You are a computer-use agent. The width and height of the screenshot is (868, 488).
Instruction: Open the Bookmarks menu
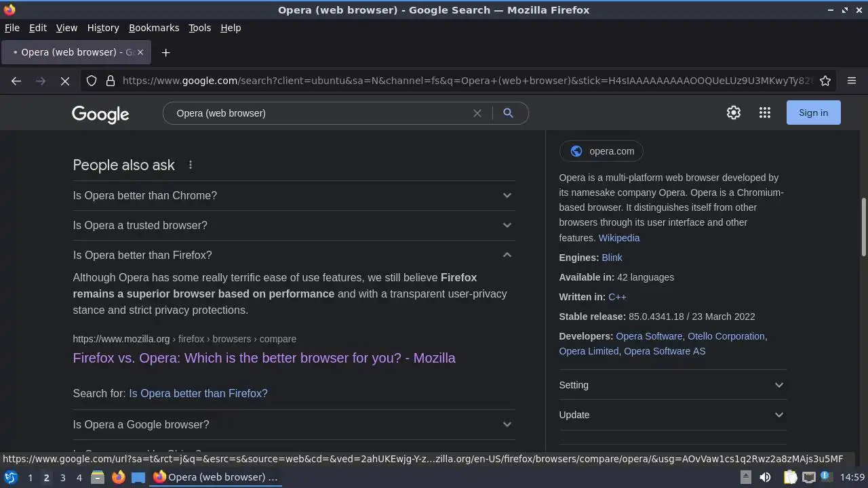(154, 28)
